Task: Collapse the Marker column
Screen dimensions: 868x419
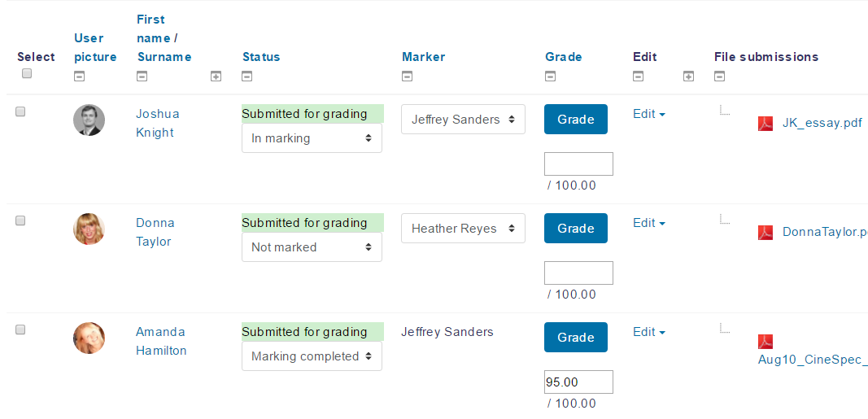Action: (407, 77)
